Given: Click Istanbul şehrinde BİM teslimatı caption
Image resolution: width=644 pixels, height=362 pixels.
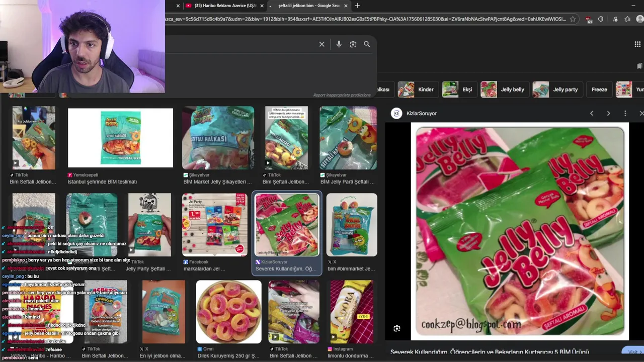Looking at the screenshot, I should point(102,182).
